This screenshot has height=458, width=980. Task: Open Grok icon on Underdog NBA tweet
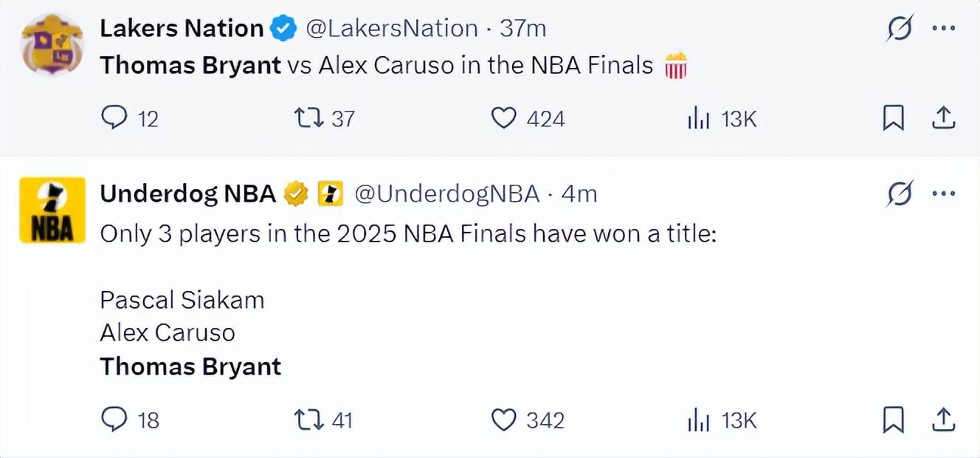pyautogui.click(x=900, y=194)
